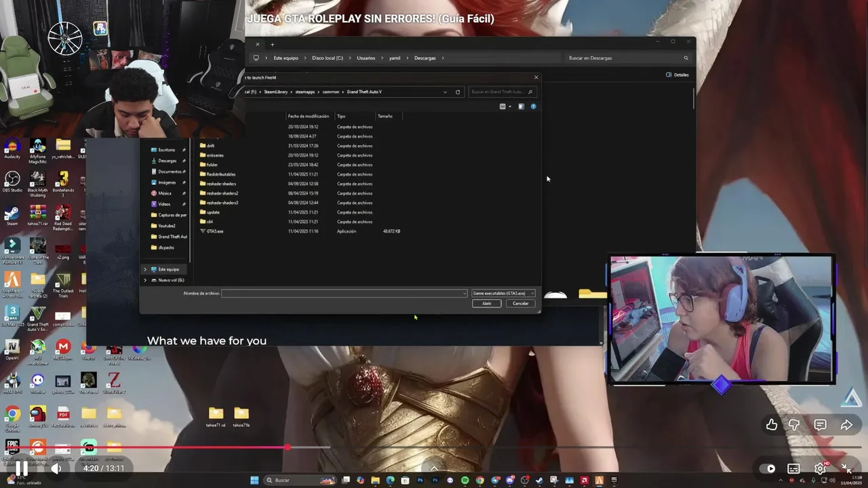This screenshot has width=868, height=488.
Task: Click Disco local (C:) breadcrumb in Explorer
Action: [x=328, y=58]
